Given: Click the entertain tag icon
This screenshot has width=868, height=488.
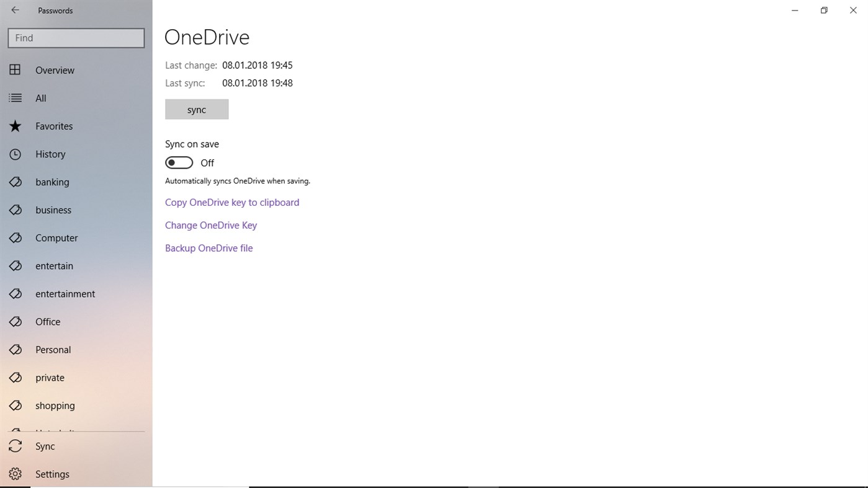Looking at the screenshot, I should click(x=15, y=265).
